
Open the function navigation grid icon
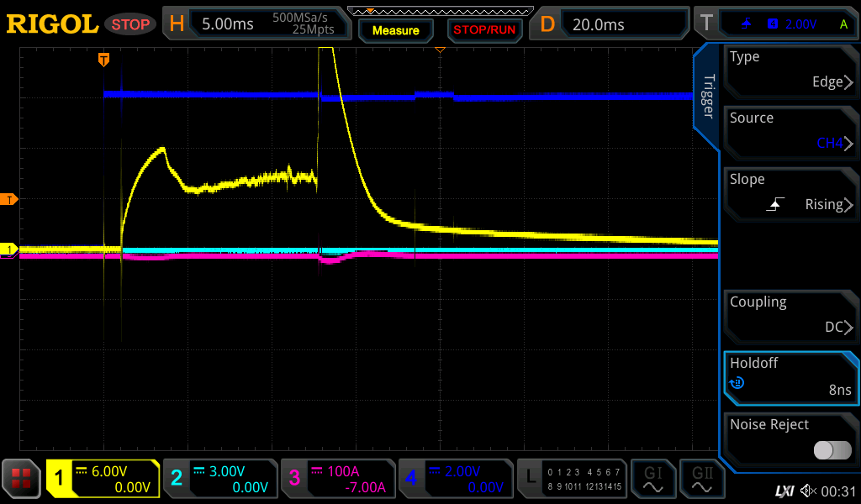[x=22, y=479]
